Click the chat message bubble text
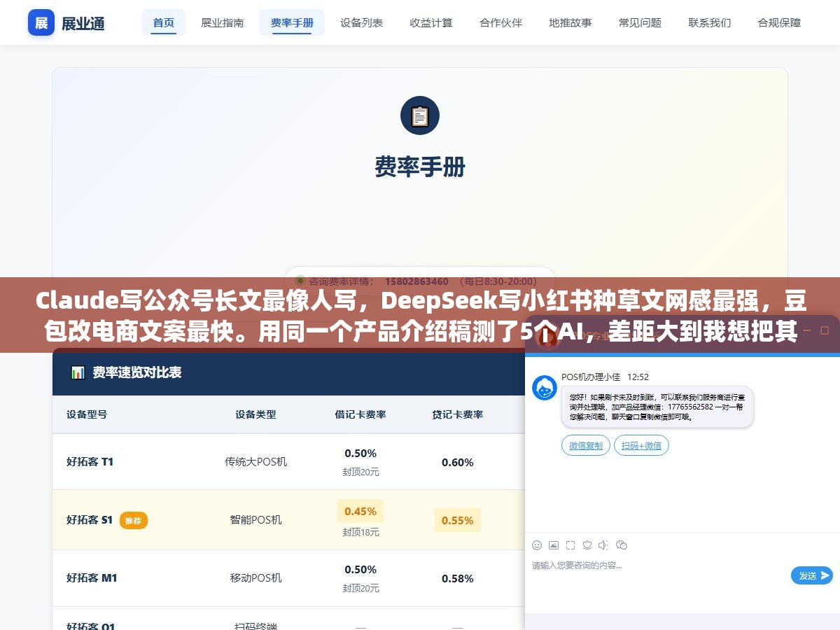840x630 pixels. point(657,406)
